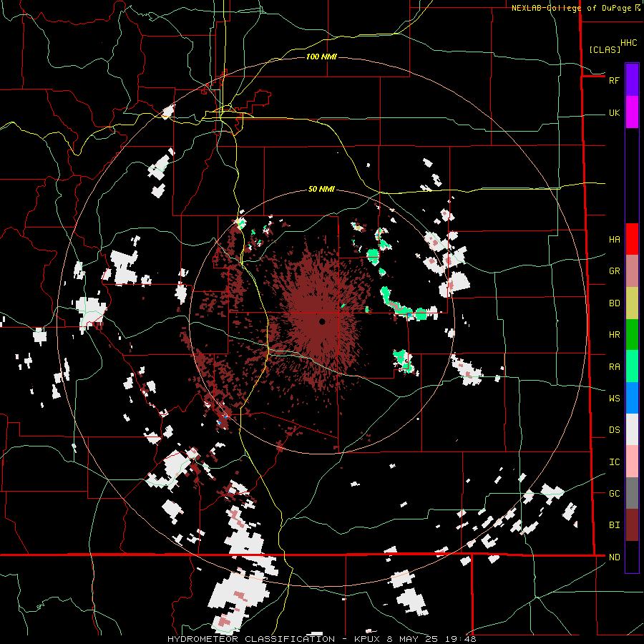Image resolution: width=644 pixels, height=644 pixels.
Task: Click the ND black legend swatch
Action: coord(632,557)
